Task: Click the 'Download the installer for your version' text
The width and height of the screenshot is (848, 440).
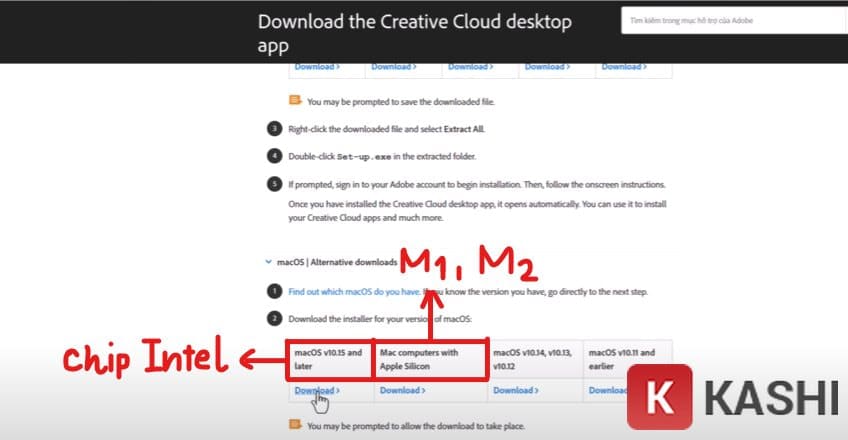Action: tap(380, 319)
